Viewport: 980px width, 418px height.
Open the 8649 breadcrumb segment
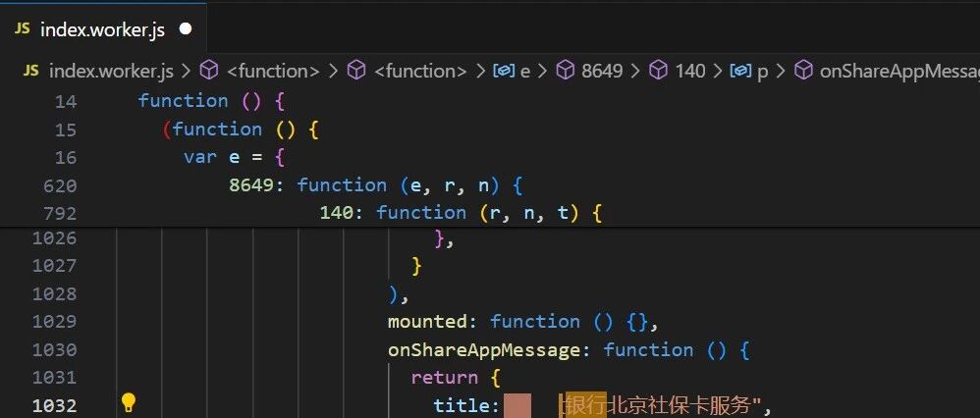coord(602,72)
